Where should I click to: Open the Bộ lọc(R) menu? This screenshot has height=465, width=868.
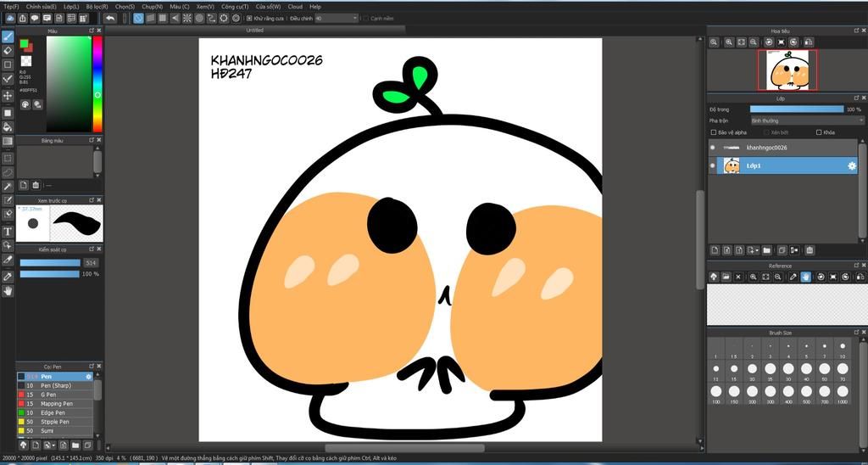click(x=97, y=7)
